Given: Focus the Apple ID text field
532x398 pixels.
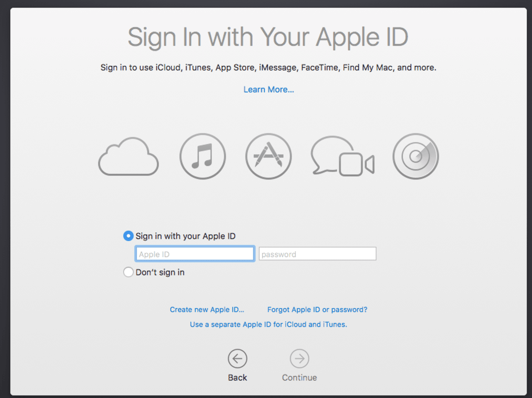Looking at the screenshot, I should 195,254.
